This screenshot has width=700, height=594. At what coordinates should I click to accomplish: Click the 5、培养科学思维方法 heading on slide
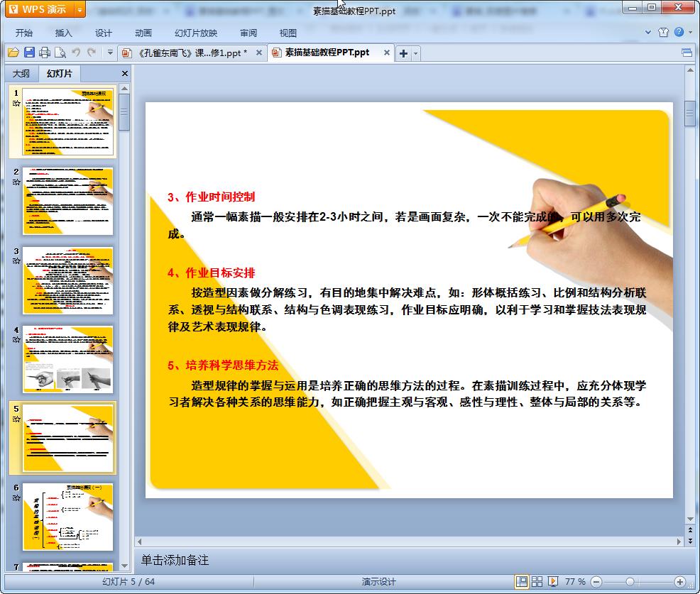coord(223,365)
